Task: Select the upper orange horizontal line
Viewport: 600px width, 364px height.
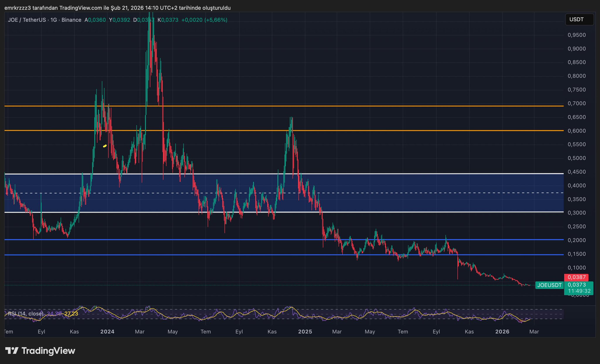Action: pos(352,106)
